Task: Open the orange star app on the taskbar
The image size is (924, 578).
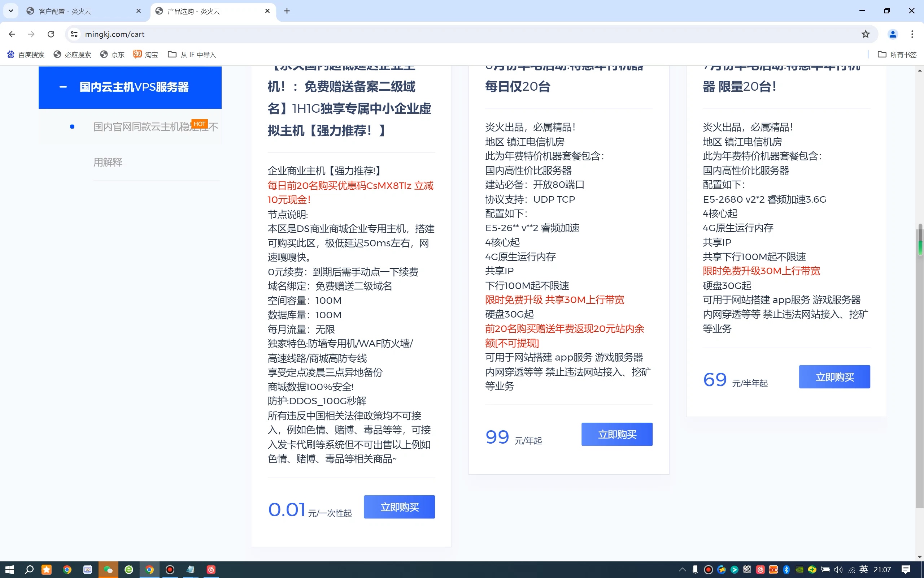Action: (x=47, y=570)
